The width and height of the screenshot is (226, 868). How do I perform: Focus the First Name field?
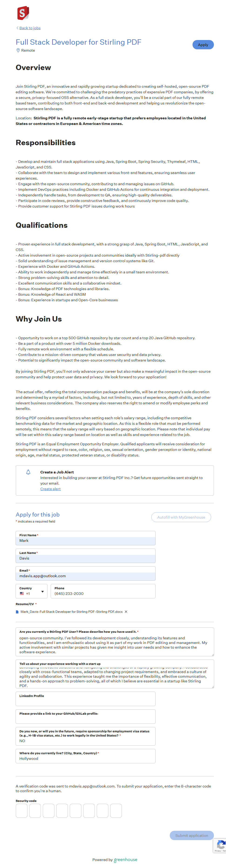tap(86, 540)
